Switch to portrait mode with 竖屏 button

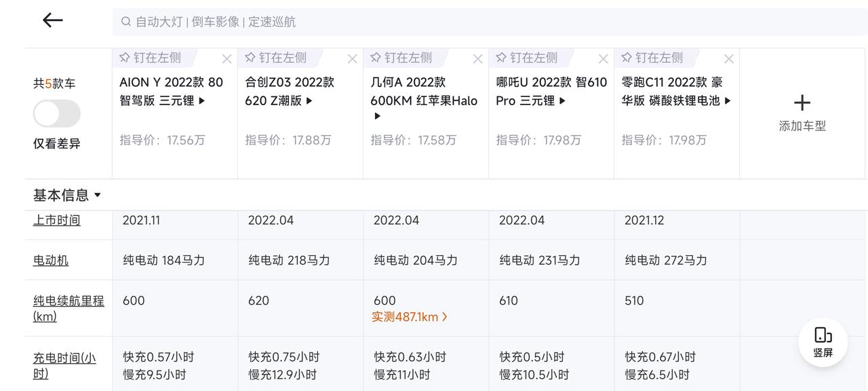point(823,343)
